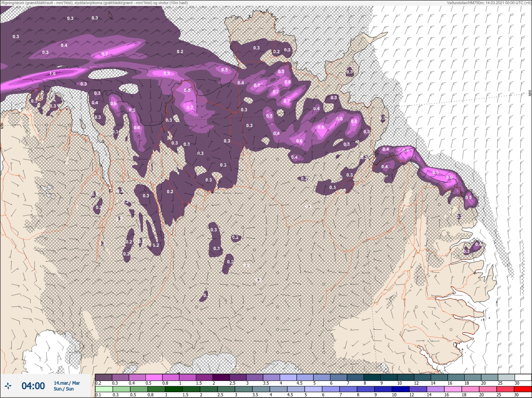Select the upper legend swatch starting at 10
Viewport: 532px width, 398px height.
(x=406, y=377)
